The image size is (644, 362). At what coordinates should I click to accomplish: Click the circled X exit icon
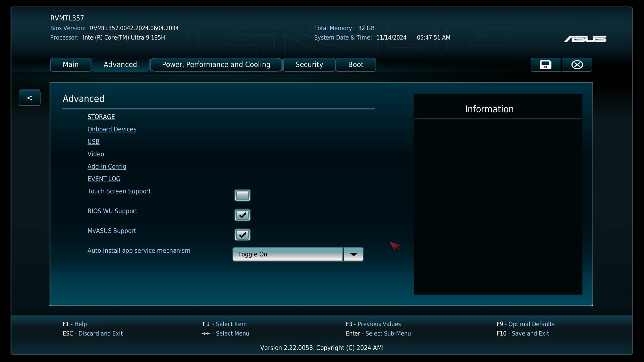point(577,65)
